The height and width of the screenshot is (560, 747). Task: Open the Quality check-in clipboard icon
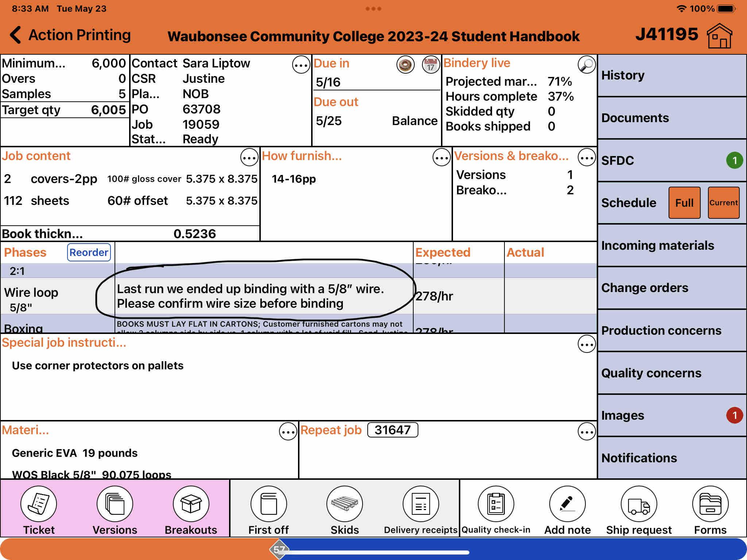[496, 504]
